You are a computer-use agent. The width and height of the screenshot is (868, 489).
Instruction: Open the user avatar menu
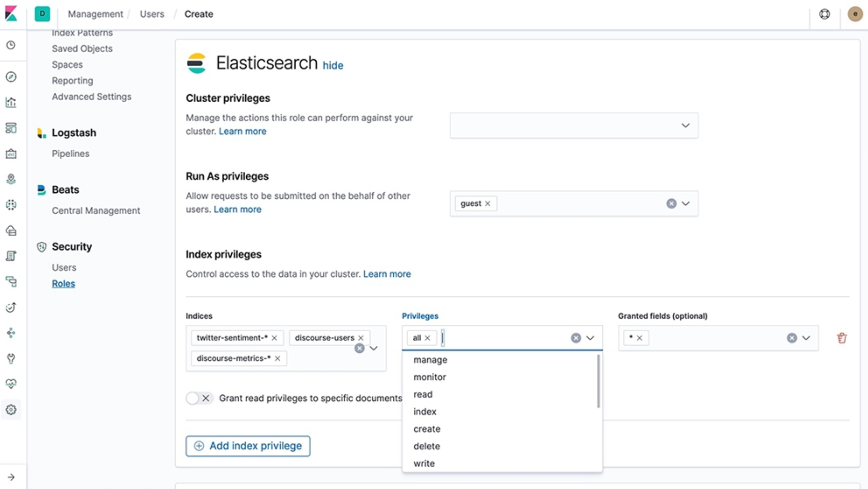[854, 14]
